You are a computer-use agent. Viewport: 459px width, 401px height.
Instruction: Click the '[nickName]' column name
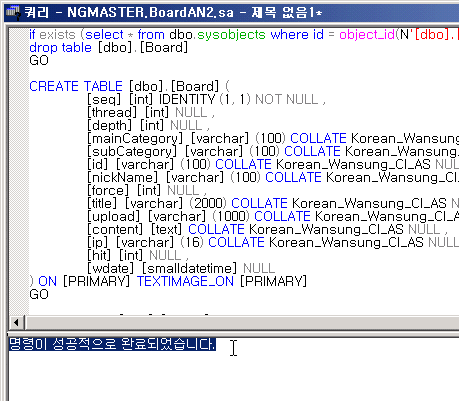tap(122, 177)
